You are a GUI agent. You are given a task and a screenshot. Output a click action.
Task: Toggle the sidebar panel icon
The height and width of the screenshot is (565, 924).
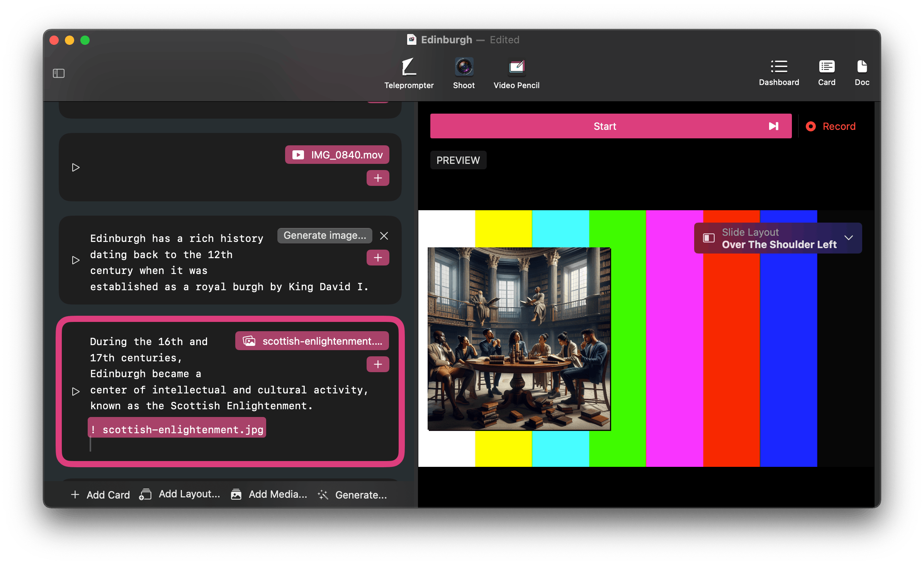(x=59, y=73)
